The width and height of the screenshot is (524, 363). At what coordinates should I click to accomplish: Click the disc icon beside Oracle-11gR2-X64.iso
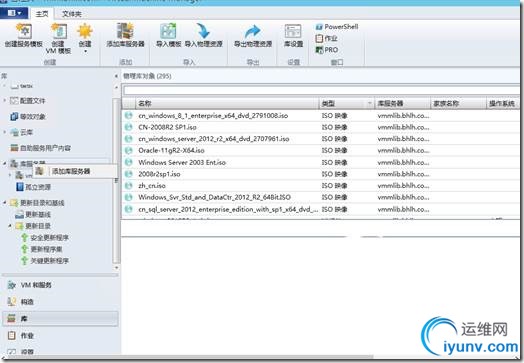coord(128,150)
